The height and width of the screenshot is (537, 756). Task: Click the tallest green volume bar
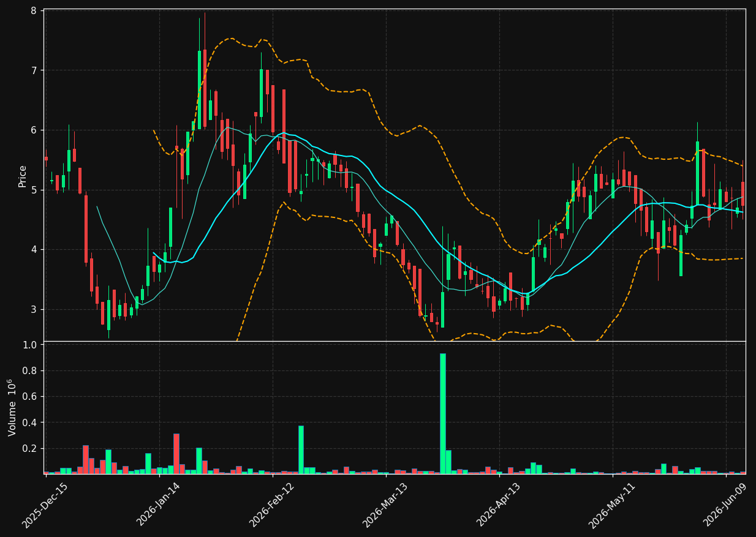click(x=442, y=413)
